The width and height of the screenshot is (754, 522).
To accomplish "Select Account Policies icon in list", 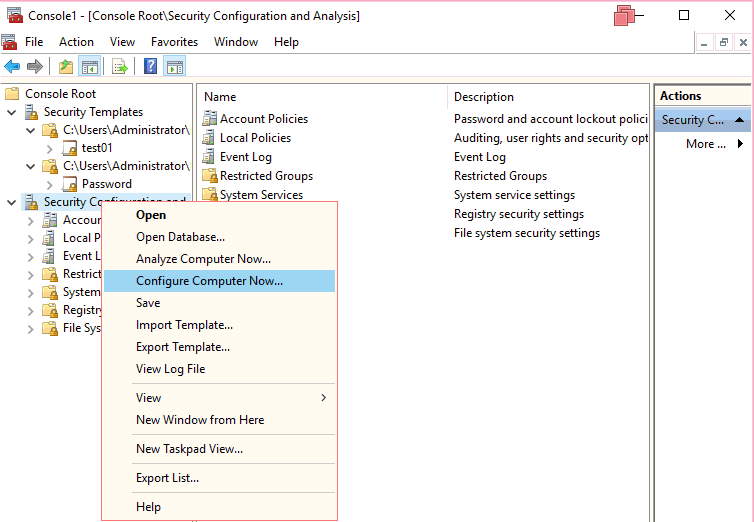I will [x=210, y=119].
